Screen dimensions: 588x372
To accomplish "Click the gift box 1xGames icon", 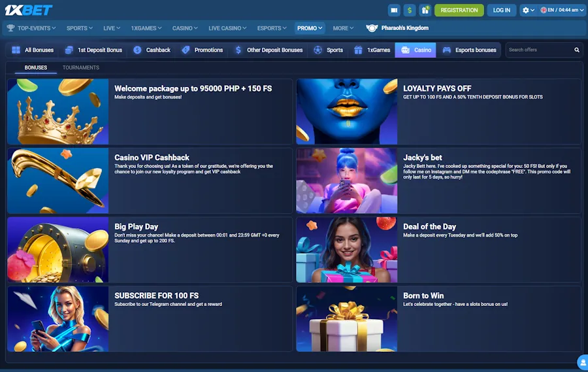I will pos(358,50).
